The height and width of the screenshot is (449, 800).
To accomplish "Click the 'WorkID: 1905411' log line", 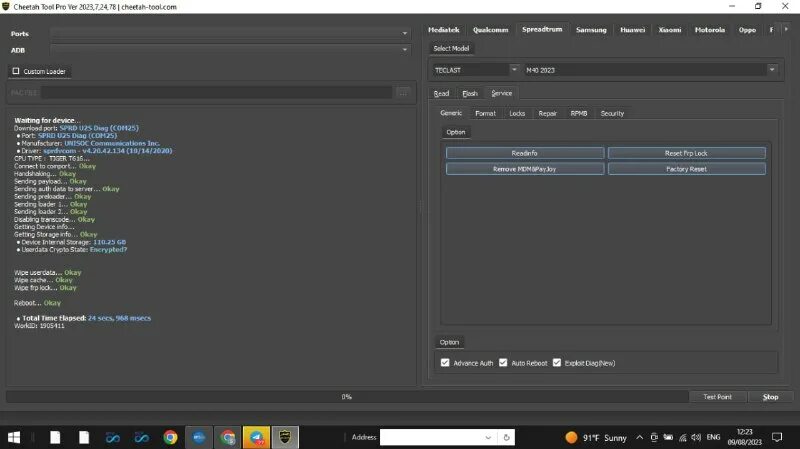I will [39, 326].
